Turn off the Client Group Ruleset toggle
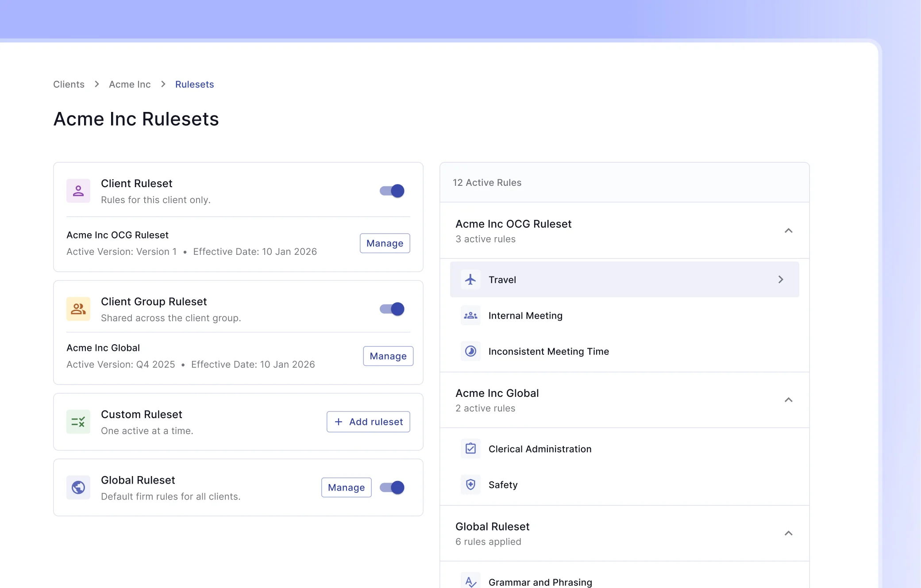This screenshot has height=588, width=921. (391, 309)
